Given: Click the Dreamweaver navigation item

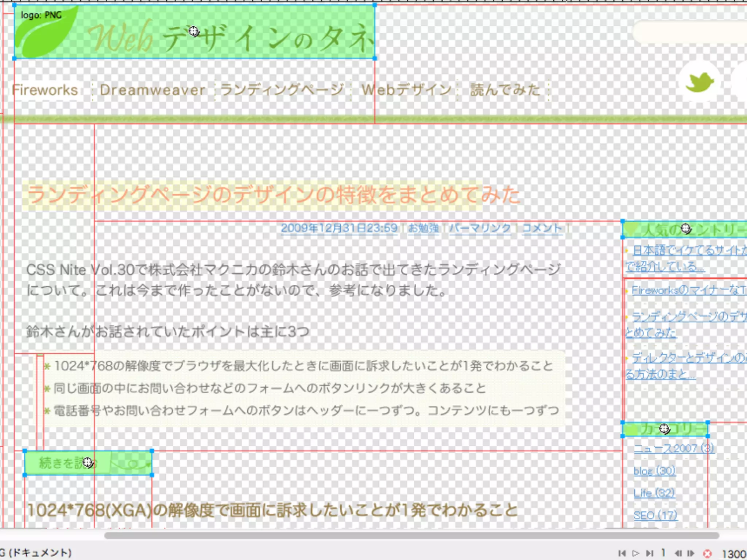Looking at the screenshot, I should pos(152,90).
